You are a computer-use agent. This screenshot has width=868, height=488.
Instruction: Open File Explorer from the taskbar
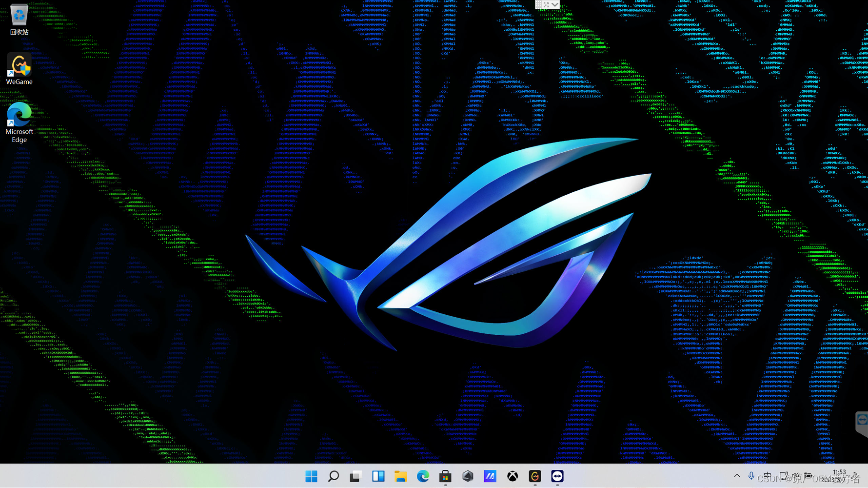tap(400, 476)
